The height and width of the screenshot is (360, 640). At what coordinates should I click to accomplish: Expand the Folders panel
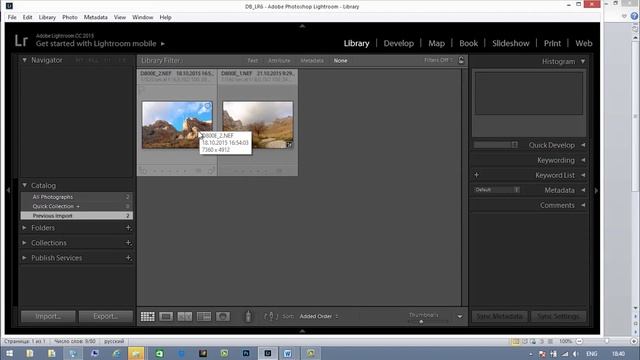coord(24,228)
